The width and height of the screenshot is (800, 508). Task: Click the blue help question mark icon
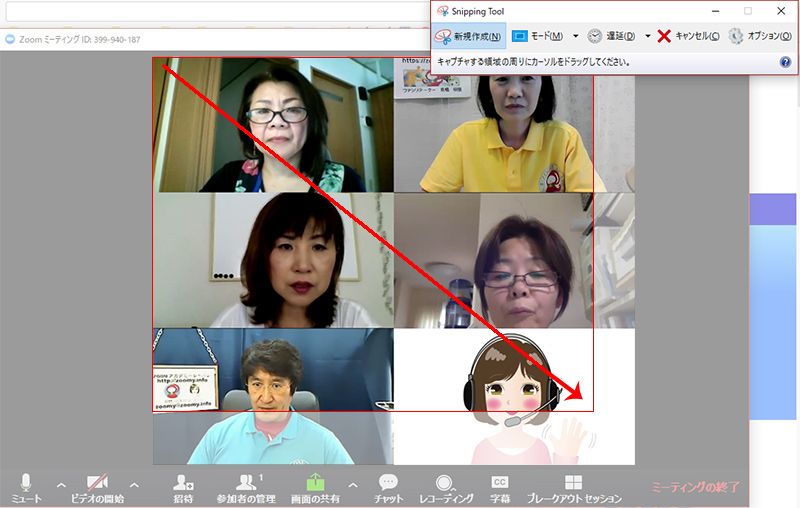pos(785,61)
